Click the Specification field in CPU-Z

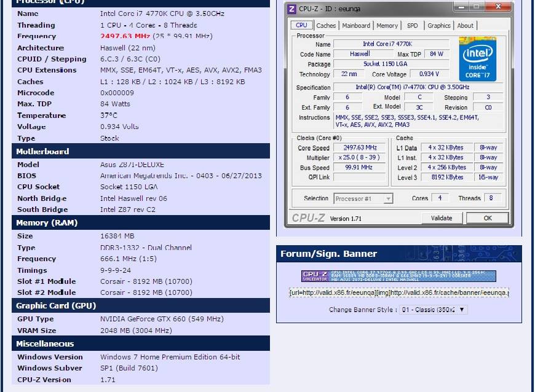click(418, 87)
